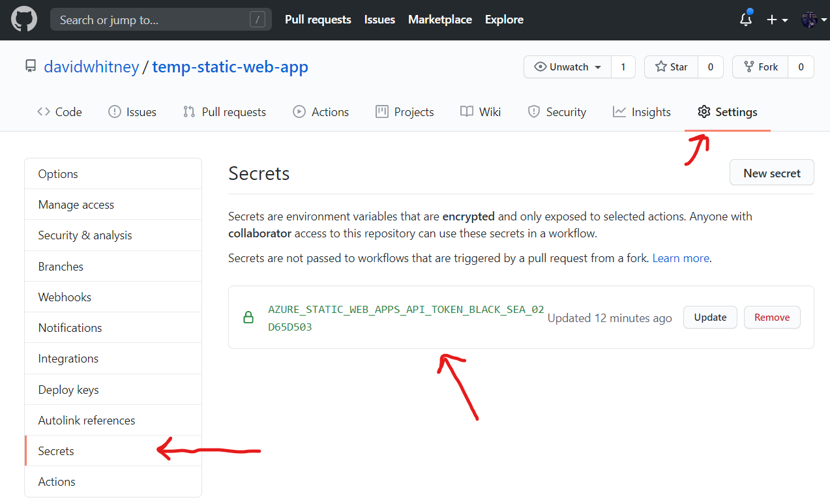
Task: Switch to the Projects tab
Action: pyautogui.click(x=404, y=112)
